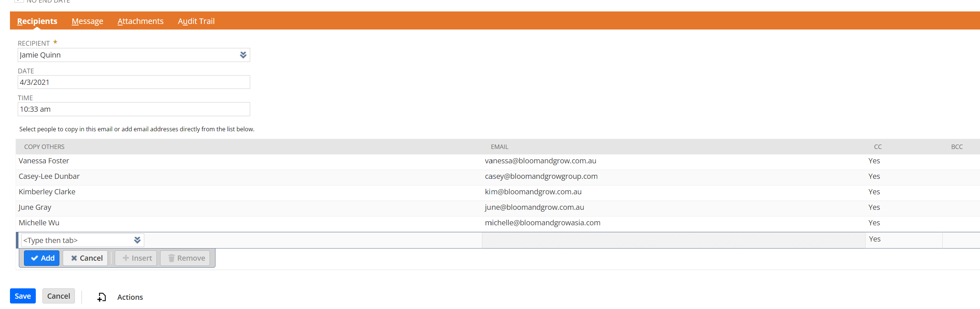Click the Cancel button next to Save
The width and height of the screenshot is (980, 309).
click(59, 296)
